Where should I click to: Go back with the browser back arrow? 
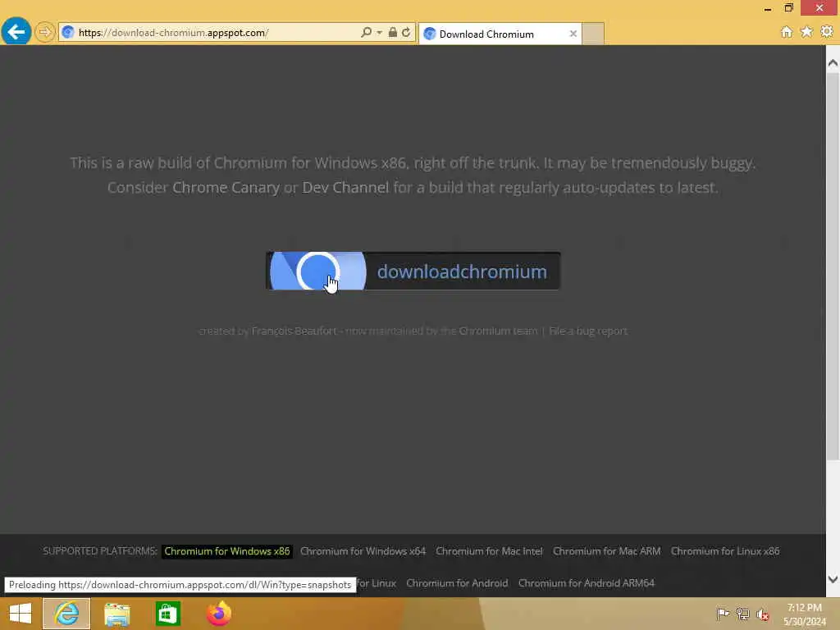[x=16, y=32]
